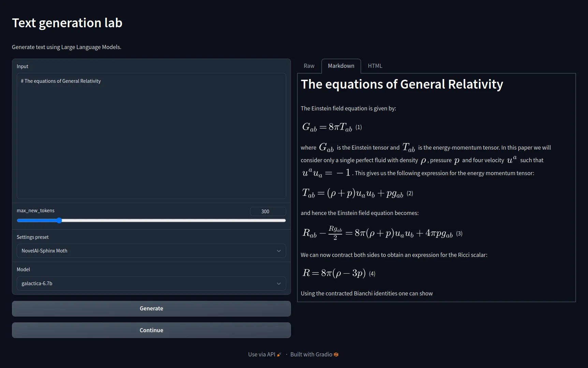Click the Text generation lab page title
The width and height of the screenshot is (588, 368).
coord(67,23)
